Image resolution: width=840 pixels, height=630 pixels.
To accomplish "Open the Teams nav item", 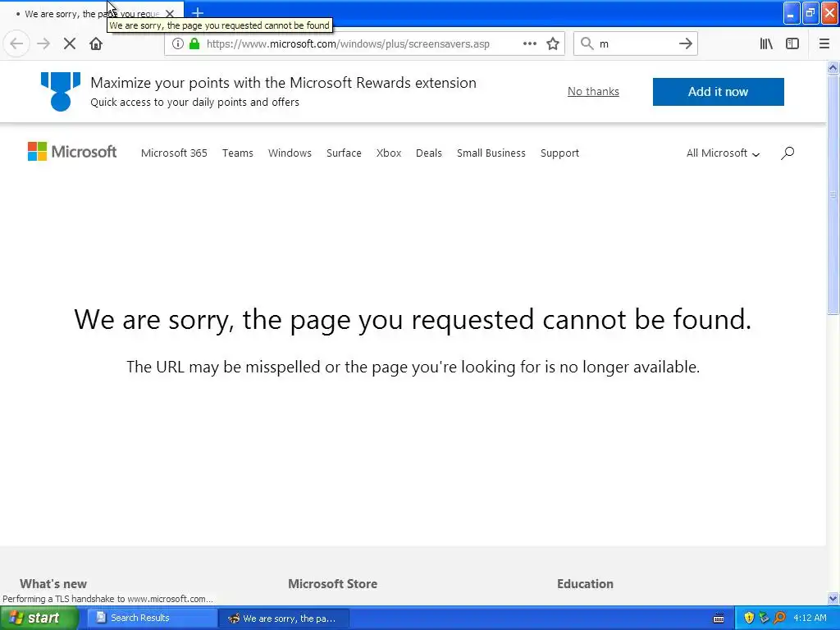I will (238, 153).
